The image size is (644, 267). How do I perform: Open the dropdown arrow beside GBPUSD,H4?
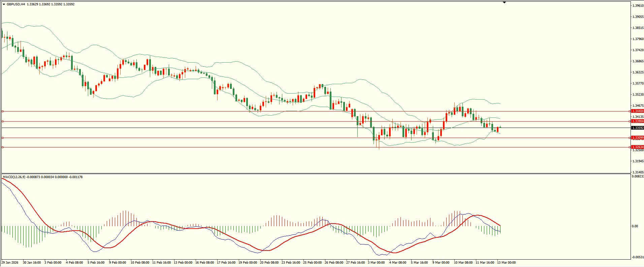4,4
